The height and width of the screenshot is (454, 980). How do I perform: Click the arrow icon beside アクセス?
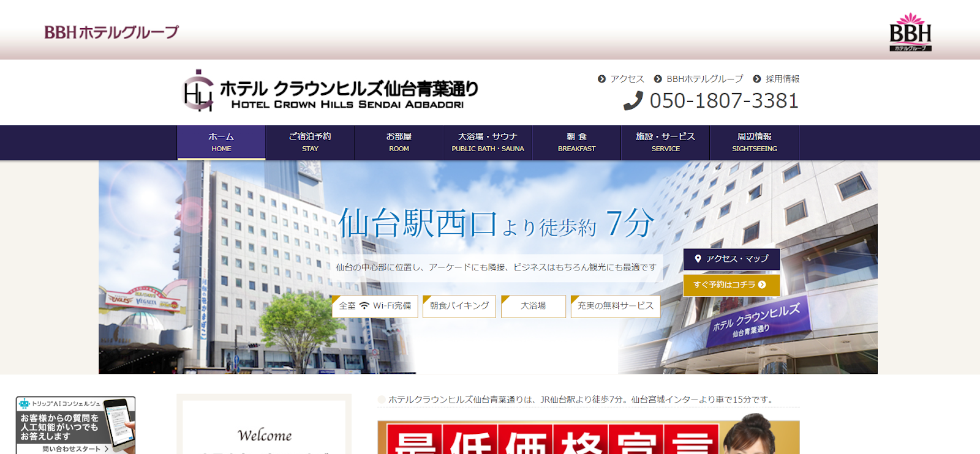pos(601,79)
